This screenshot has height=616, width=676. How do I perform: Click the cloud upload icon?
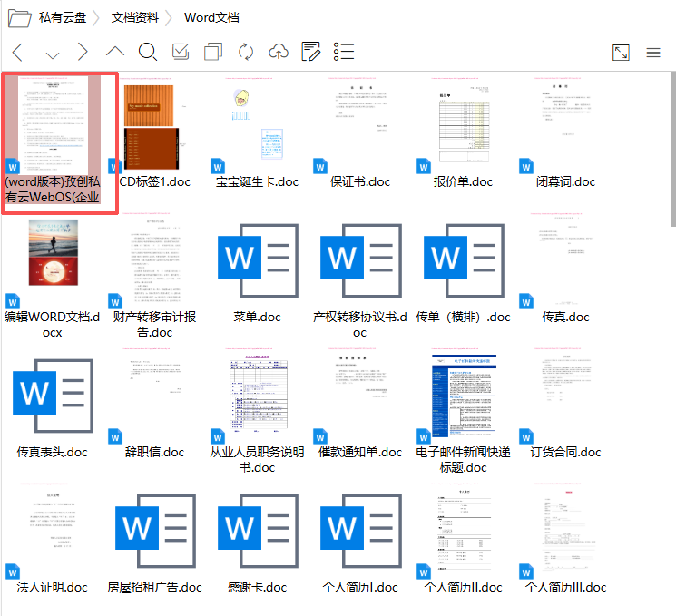point(279,52)
